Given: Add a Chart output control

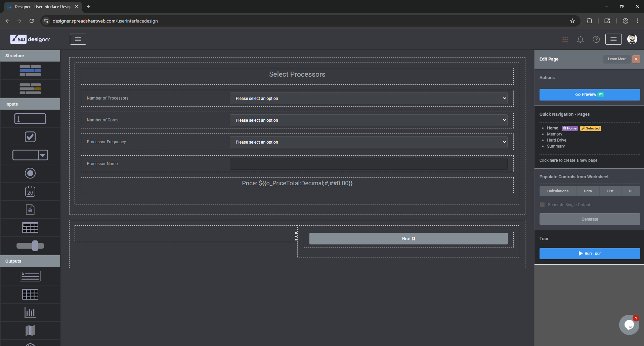Looking at the screenshot, I should click(x=30, y=312).
